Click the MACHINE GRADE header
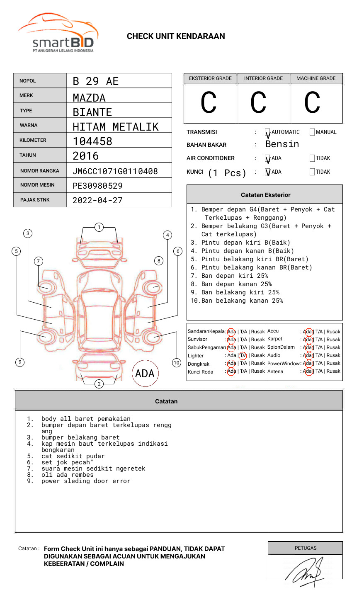This screenshot has height=602, width=364. 316,78
